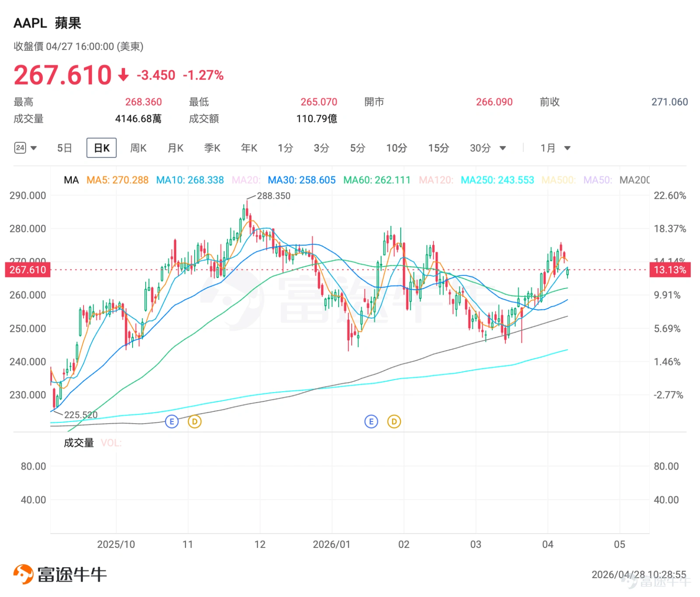
Task: Click the large 267.610 closing price
Action: (63, 75)
